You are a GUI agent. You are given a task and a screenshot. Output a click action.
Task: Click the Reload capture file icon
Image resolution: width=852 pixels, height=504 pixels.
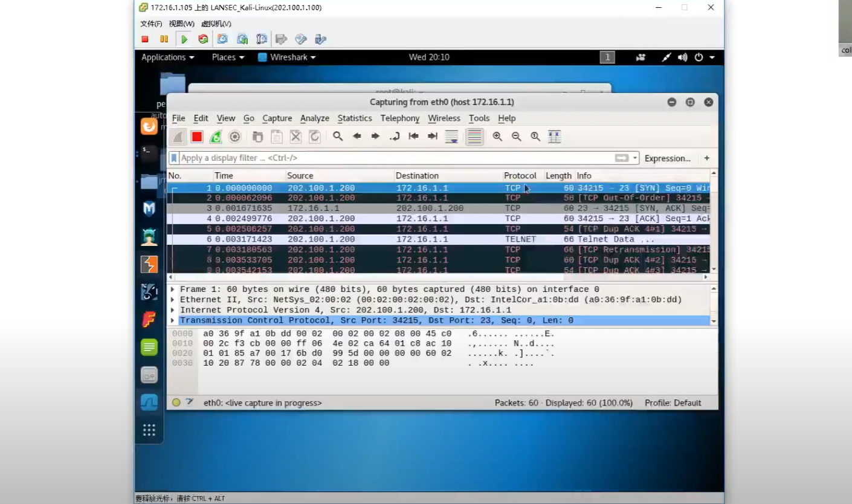(x=315, y=137)
